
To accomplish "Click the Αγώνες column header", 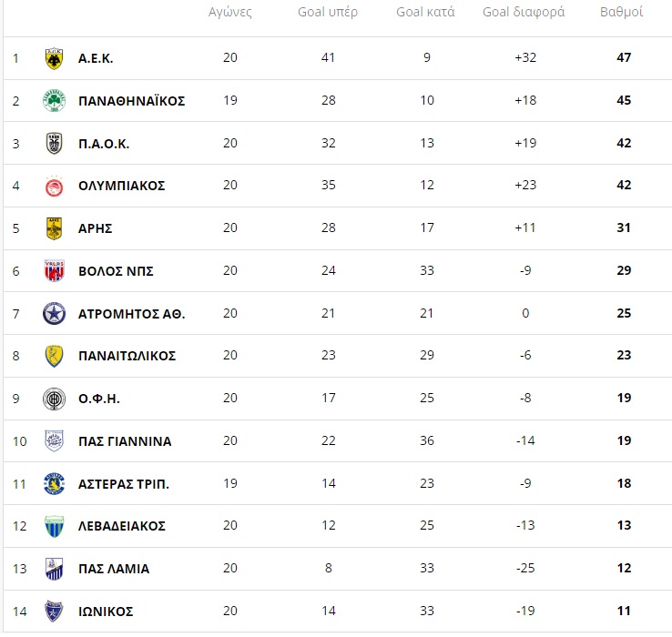I will [x=230, y=12].
